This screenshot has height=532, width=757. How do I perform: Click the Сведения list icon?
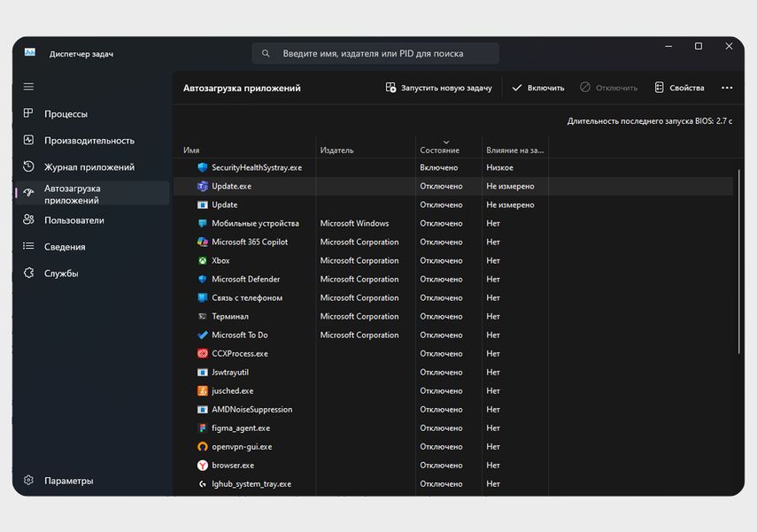point(28,246)
